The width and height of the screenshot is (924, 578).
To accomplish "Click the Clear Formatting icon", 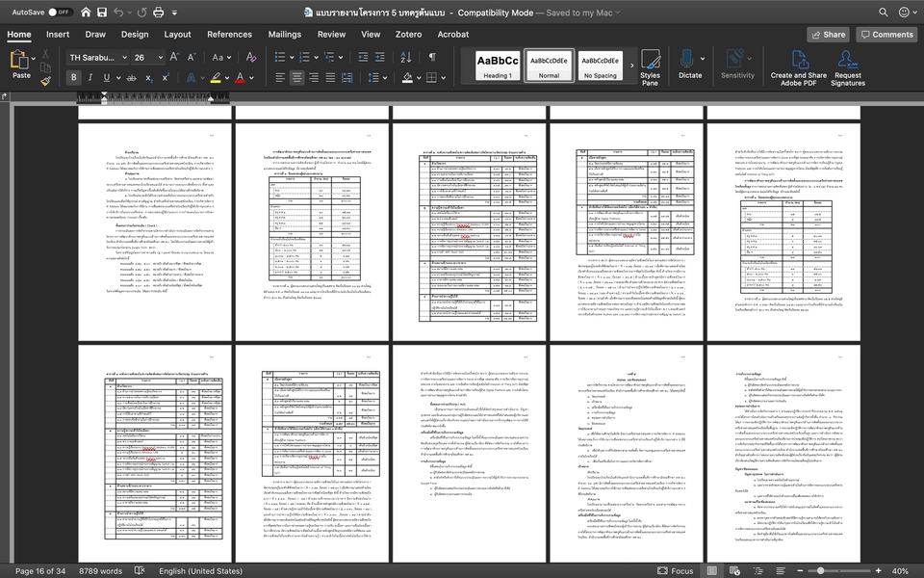I will tap(251, 57).
